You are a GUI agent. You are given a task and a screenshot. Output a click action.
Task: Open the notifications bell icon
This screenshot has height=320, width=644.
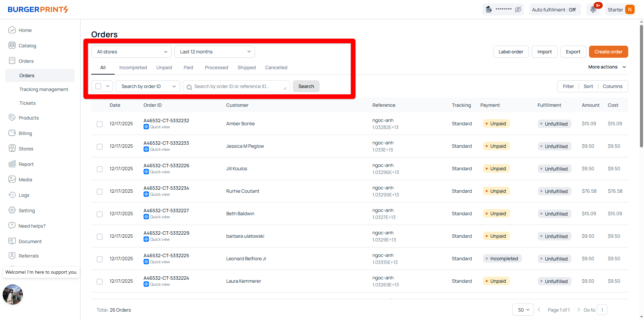[593, 9]
